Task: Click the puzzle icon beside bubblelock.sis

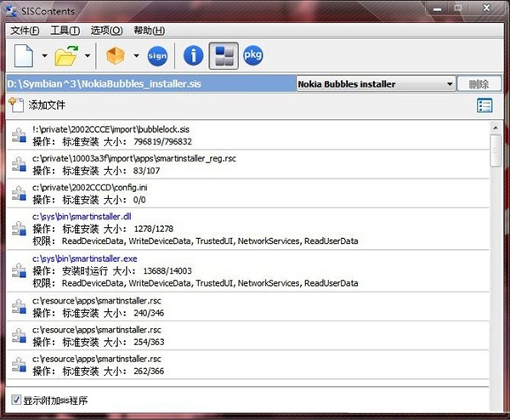Action: 19,135
